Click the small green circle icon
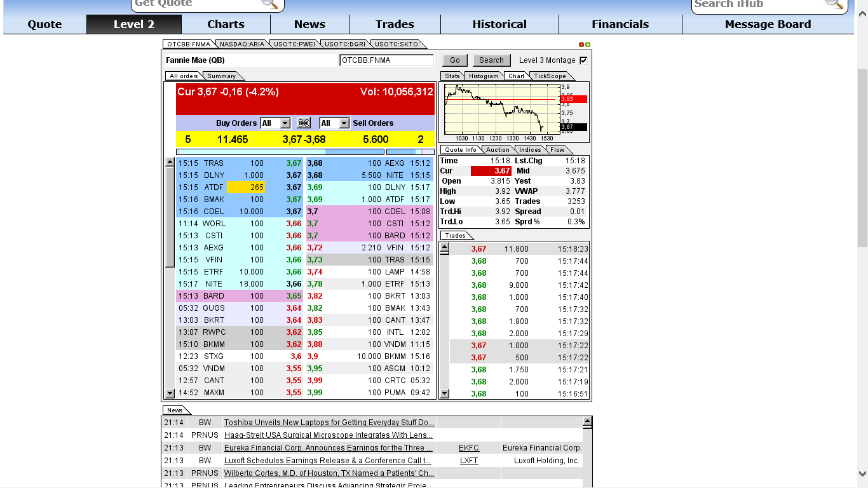 point(588,44)
